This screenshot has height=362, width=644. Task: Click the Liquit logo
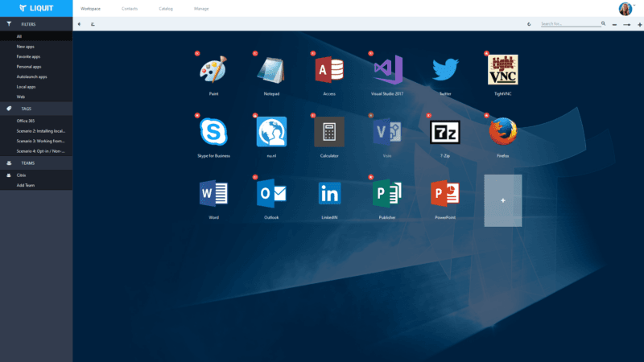click(x=36, y=8)
